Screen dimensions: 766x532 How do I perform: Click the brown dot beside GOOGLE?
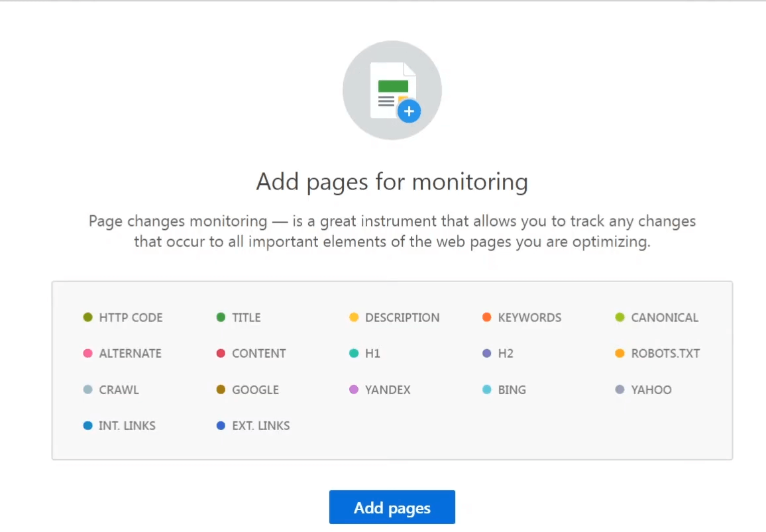pos(221,390)
